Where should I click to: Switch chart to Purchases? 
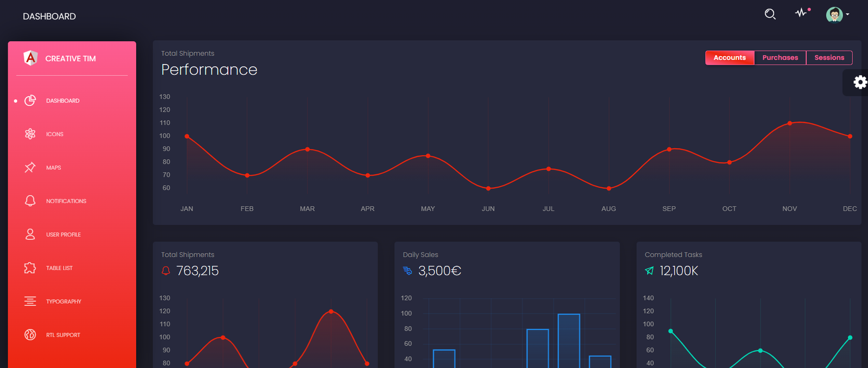[x=780, y=58]
